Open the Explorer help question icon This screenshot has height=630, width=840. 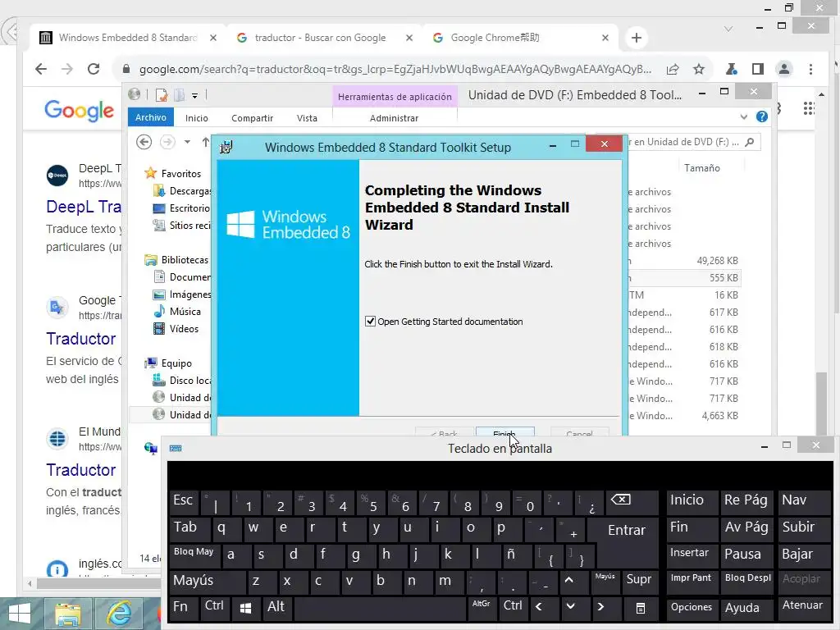(x=762, y=116)
